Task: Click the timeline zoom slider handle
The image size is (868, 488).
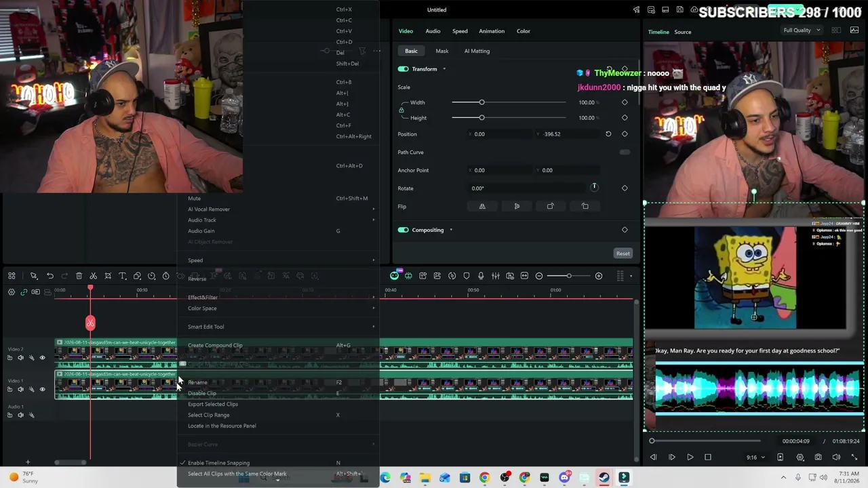Action: coord(569,276)
